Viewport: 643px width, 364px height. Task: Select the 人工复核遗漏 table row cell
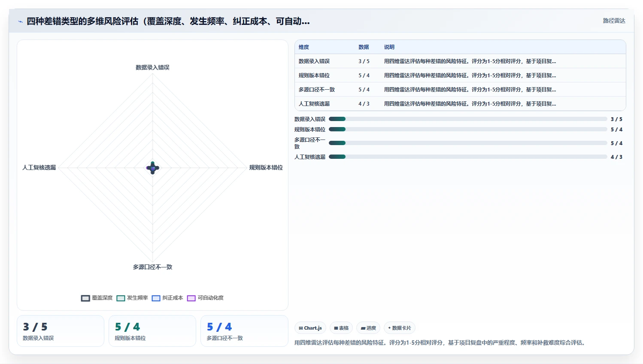(314, 104)
